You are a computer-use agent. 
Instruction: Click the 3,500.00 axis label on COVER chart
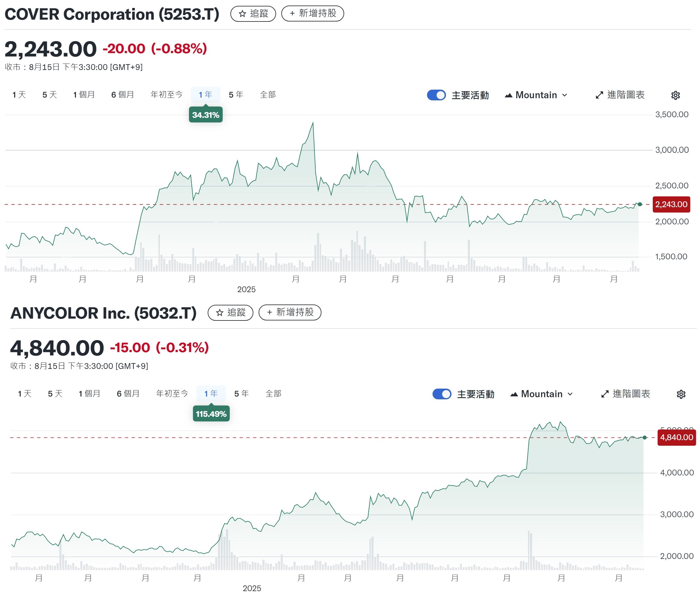671,114
